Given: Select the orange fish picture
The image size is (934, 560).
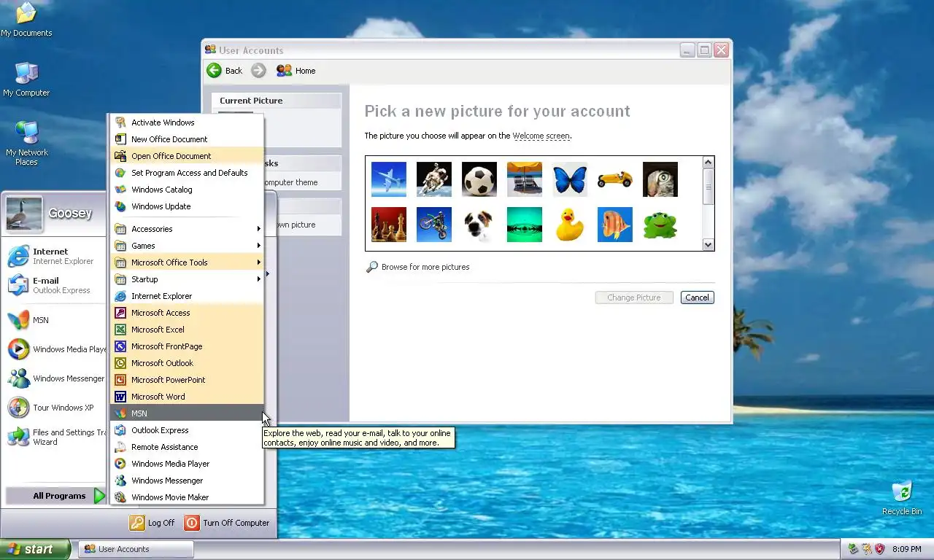Looking at the screenshot, I should point(615,225).
